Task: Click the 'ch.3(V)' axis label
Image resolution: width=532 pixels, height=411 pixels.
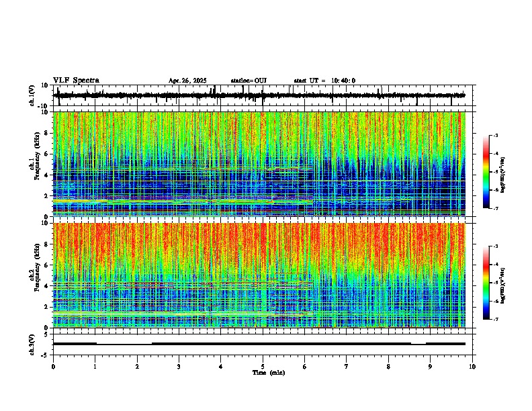Action: pos(32,345)
